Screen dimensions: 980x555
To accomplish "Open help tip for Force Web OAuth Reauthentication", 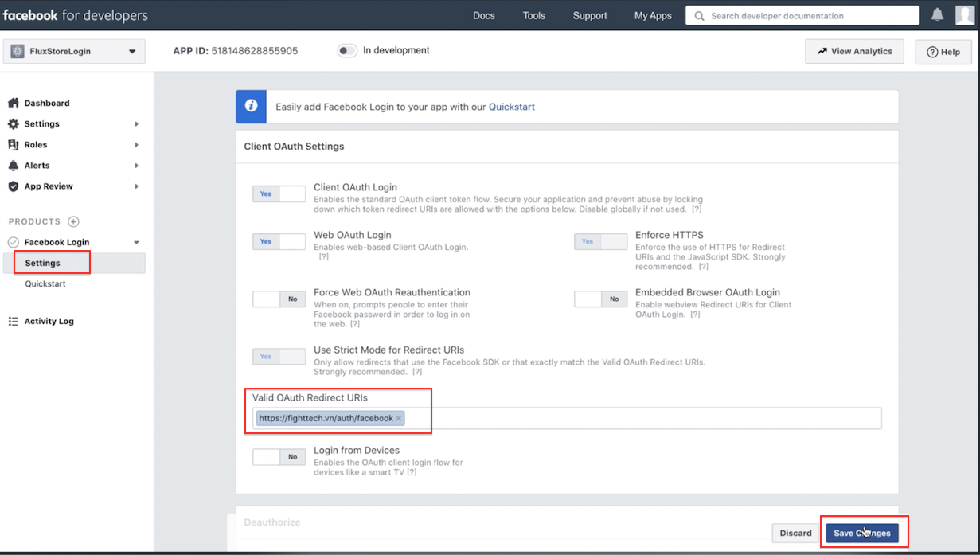I will (355, 324).
